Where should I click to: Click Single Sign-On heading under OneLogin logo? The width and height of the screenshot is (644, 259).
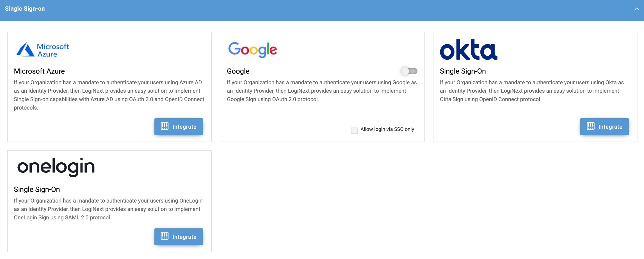(x=37, y=189)
